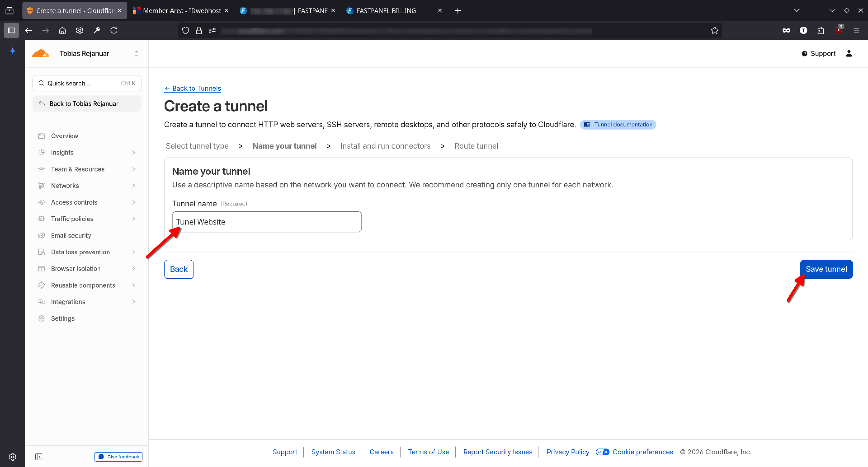Image resolution: width=868 pixels, height=467 pixels.
Task: Follow the Back to Tunnels link
Action: (x=192, y=88)
